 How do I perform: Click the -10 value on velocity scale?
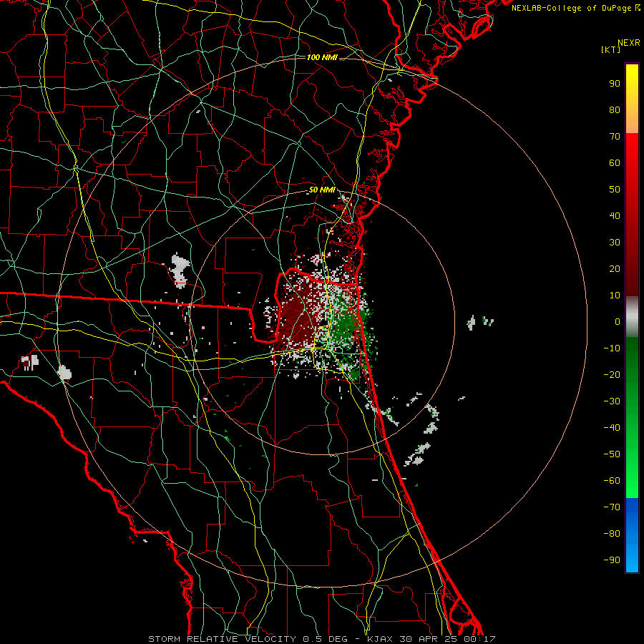[x=612, y=348]
